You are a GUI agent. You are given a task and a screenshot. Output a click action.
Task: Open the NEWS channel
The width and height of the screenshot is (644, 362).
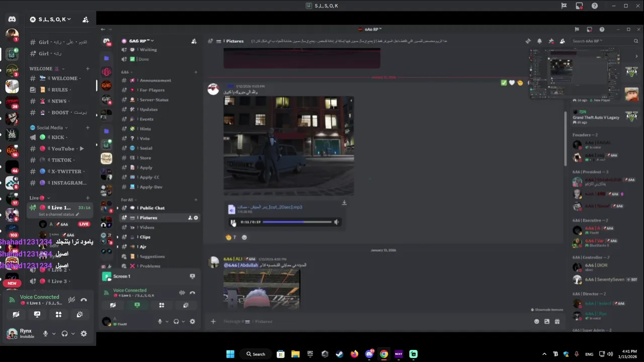pos(60,101)
